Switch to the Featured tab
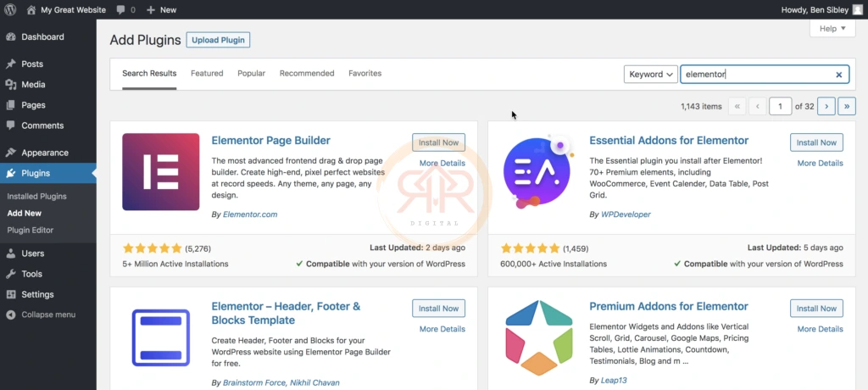The height and width of the screenshot is (390, 868). [x=207, y=74]
